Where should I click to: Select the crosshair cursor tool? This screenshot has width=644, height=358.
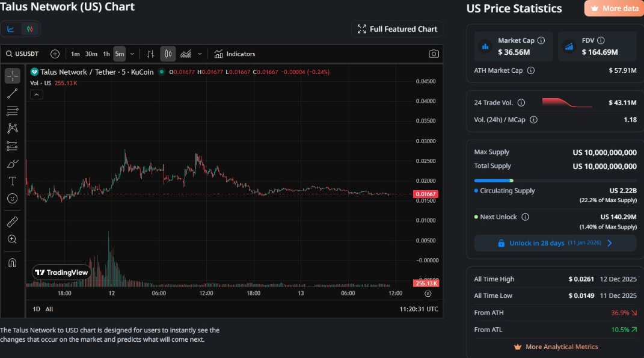tap(13, 76)
